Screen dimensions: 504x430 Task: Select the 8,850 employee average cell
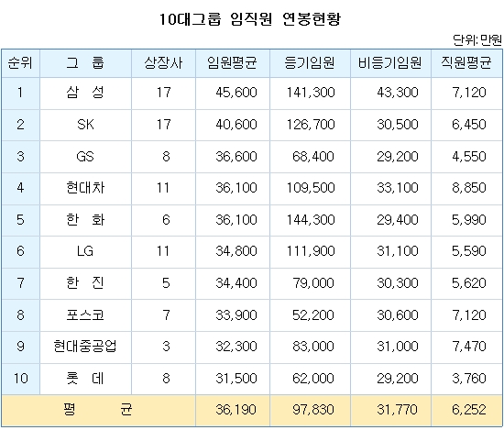coord(466,188)
